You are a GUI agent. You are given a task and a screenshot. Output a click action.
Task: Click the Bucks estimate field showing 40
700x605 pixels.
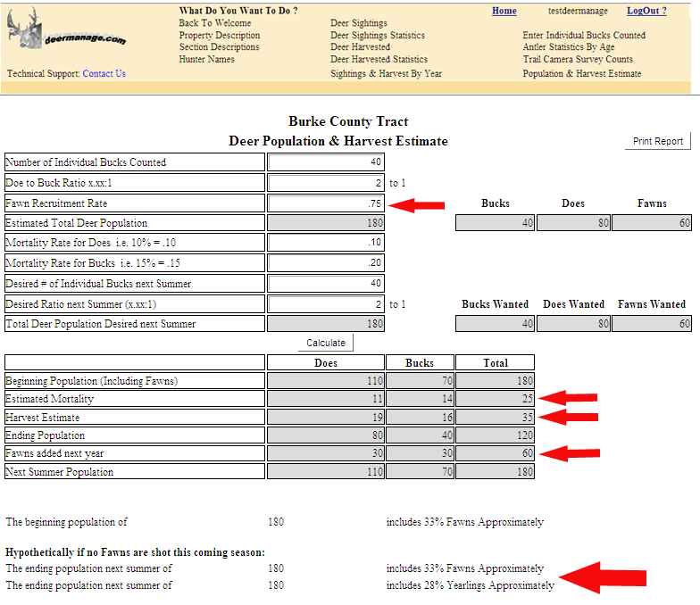pos(495,223)
